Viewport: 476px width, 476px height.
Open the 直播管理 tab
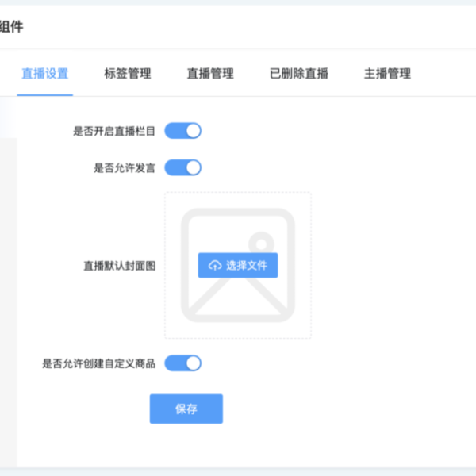coord(210,74)
